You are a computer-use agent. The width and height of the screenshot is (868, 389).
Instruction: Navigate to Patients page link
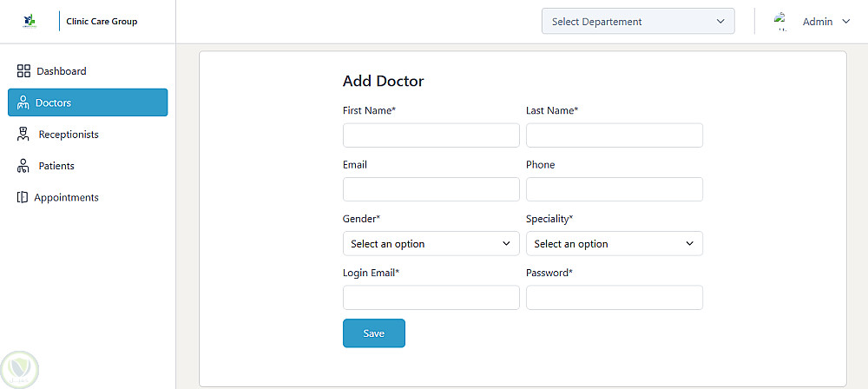(56, 166)
